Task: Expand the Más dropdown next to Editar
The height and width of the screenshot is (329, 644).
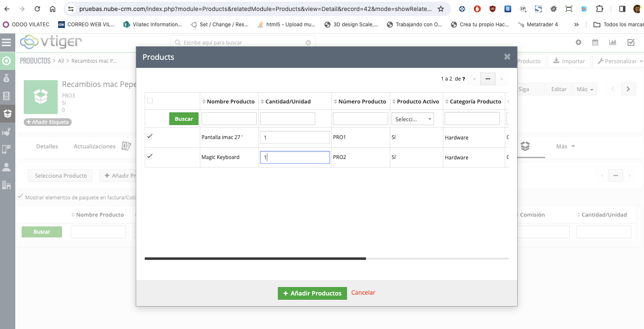Action: (x=585, y=89)
